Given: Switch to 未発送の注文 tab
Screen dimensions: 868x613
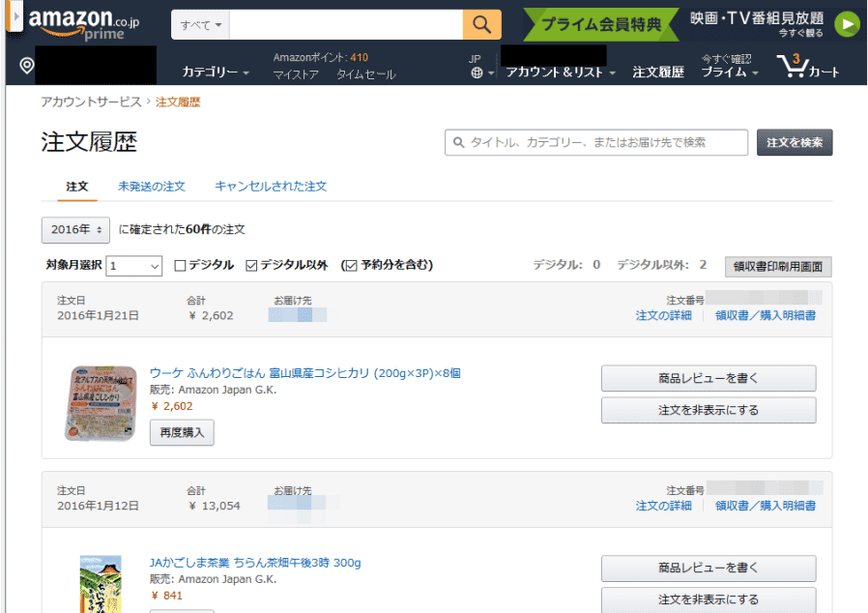Looking at the screenshot, I should click(151, 187).
